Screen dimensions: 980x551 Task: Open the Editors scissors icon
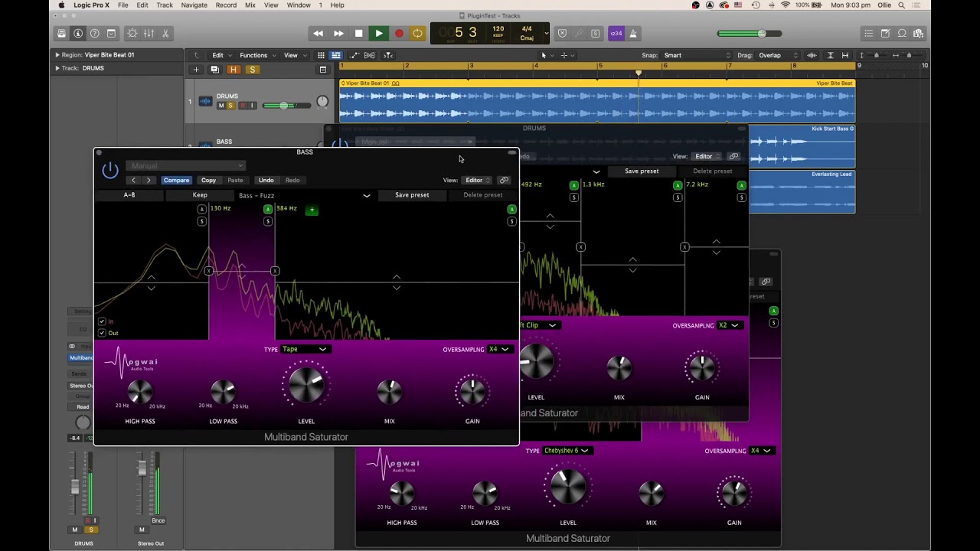click(165, 34)
